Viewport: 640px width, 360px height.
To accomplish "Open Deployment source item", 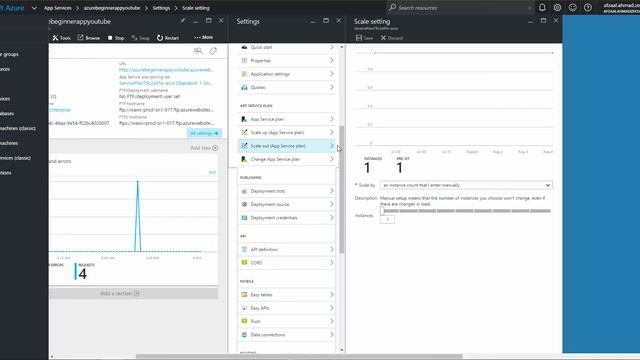I will [x=287, y=204].
